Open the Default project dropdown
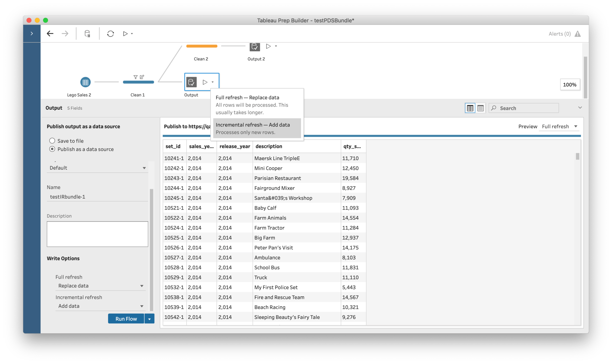The width and height of the screenshot is (612, 364). pos(98,168)
